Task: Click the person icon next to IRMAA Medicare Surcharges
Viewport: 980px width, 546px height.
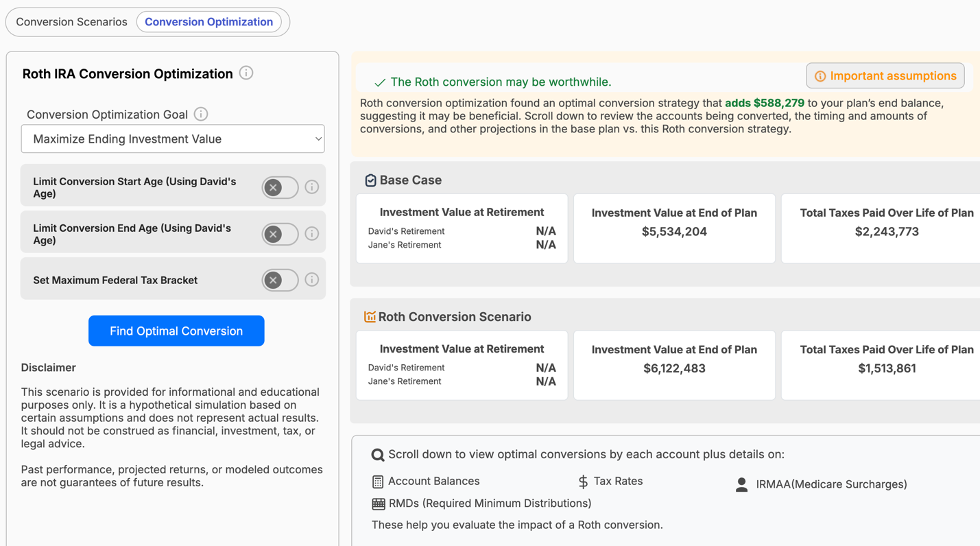Action: (x=741, y=484)
